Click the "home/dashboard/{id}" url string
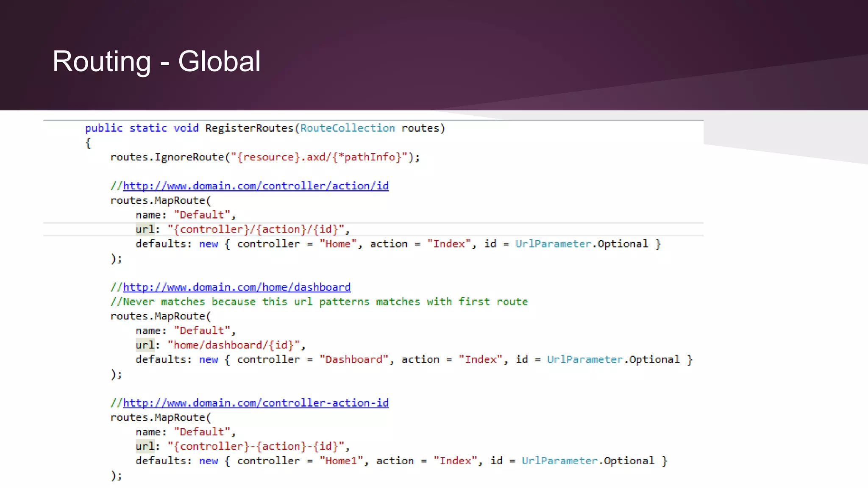The image size is (868, 488). (x=234, y=345)
